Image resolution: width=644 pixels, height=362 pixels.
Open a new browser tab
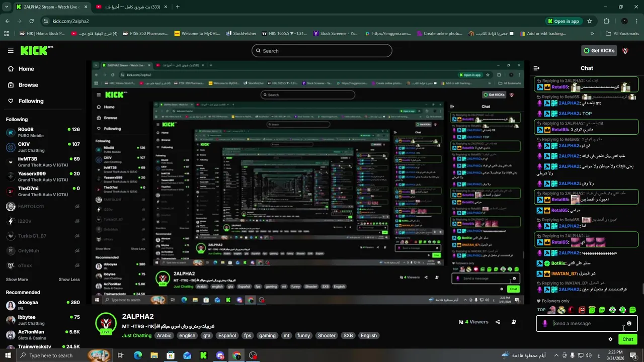[178, 7]
